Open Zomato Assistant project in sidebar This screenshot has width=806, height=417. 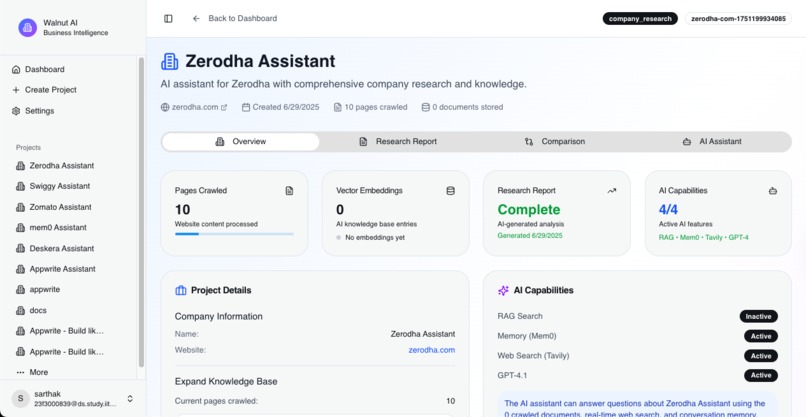tap(60, 207)
